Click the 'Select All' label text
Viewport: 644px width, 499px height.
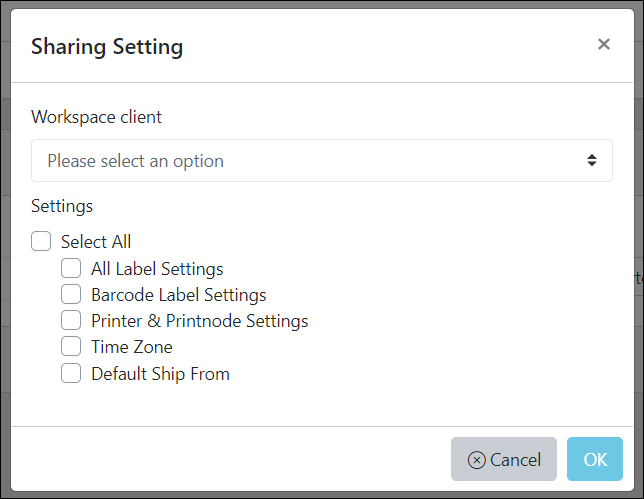[96, 241]
